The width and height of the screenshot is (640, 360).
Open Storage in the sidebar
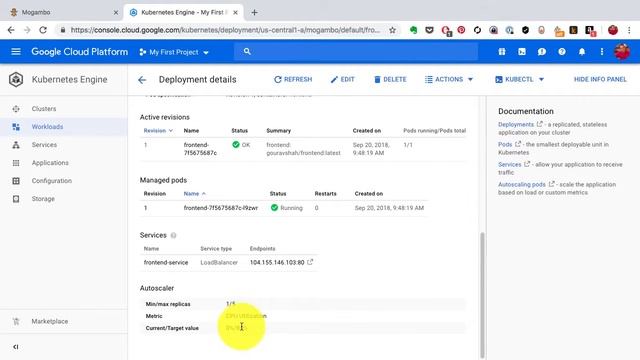(43, 199)
